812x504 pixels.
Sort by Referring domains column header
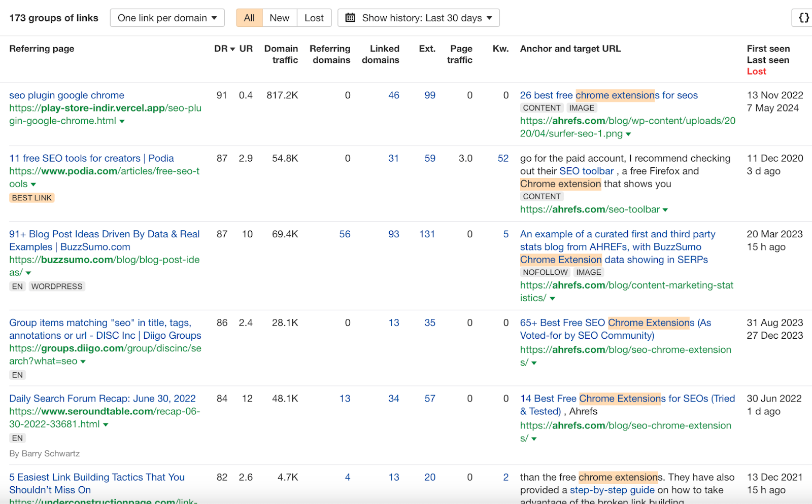330,54
